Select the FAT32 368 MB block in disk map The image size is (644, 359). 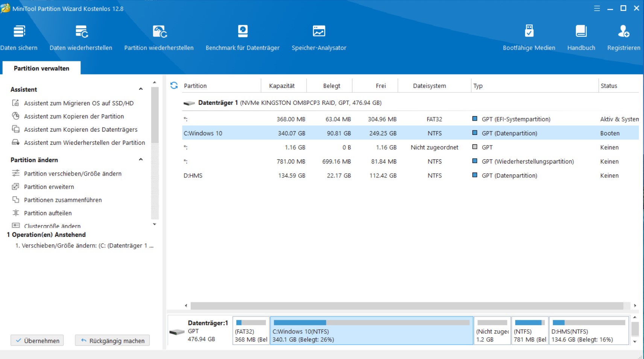[251, 331]
